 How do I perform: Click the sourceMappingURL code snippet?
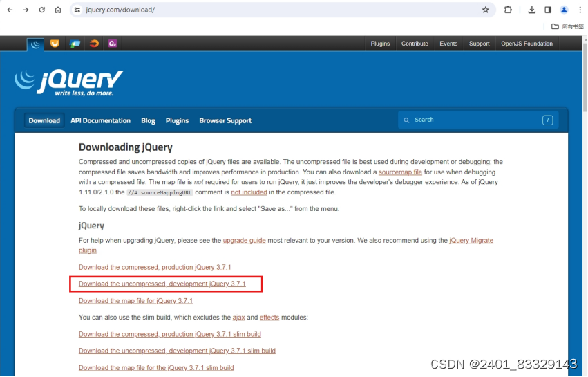pyautogui.click(x=160, y=192)
